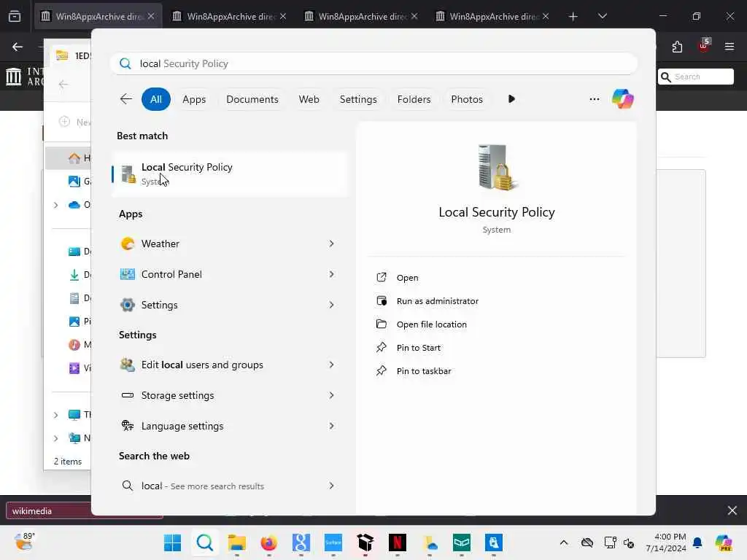Click the Copilot icon in search panel

pos(623,99)
